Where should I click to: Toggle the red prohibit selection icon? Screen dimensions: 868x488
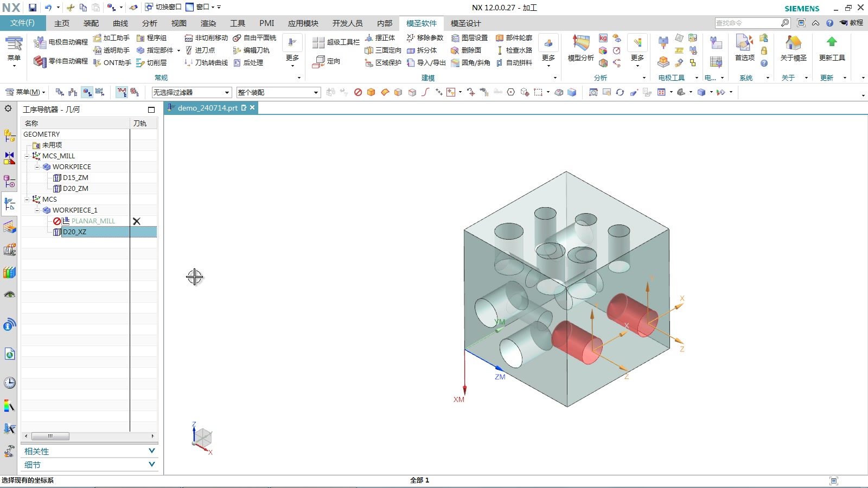coord(358,92)
